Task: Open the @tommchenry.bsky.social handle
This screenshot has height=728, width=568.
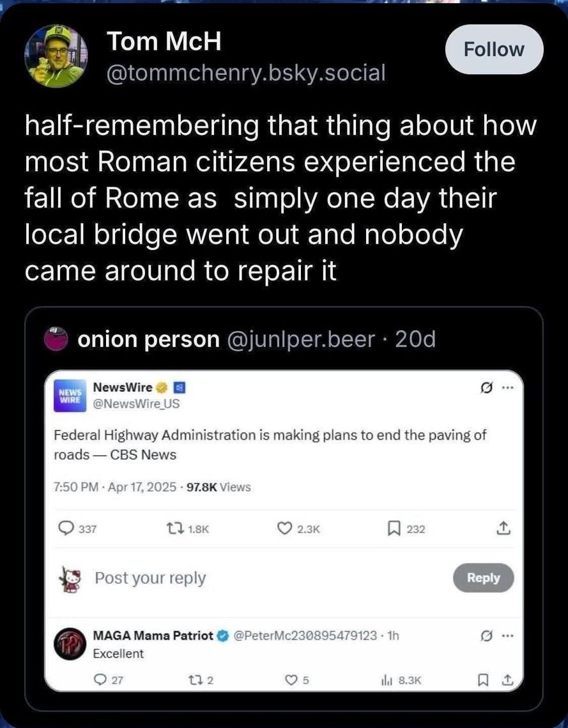Action: coord(246,73)
